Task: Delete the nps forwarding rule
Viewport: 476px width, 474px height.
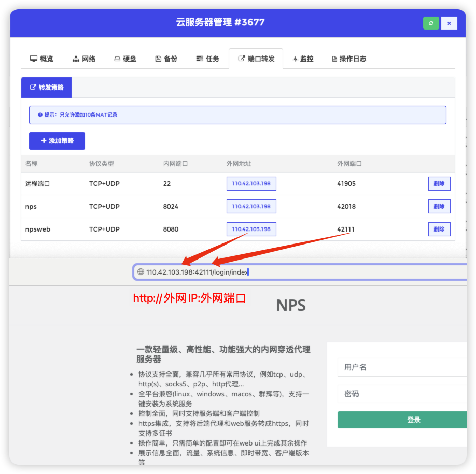Action: click(439, 206)
